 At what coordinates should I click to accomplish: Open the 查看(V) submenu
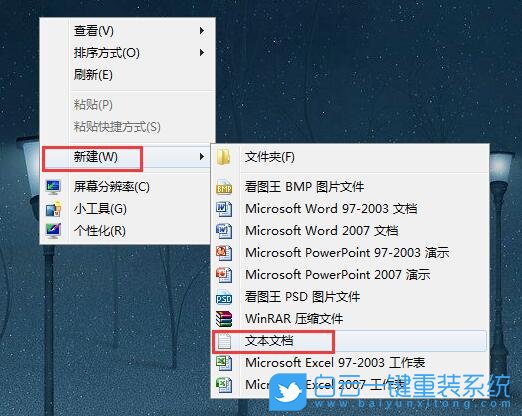pos(127,31)
